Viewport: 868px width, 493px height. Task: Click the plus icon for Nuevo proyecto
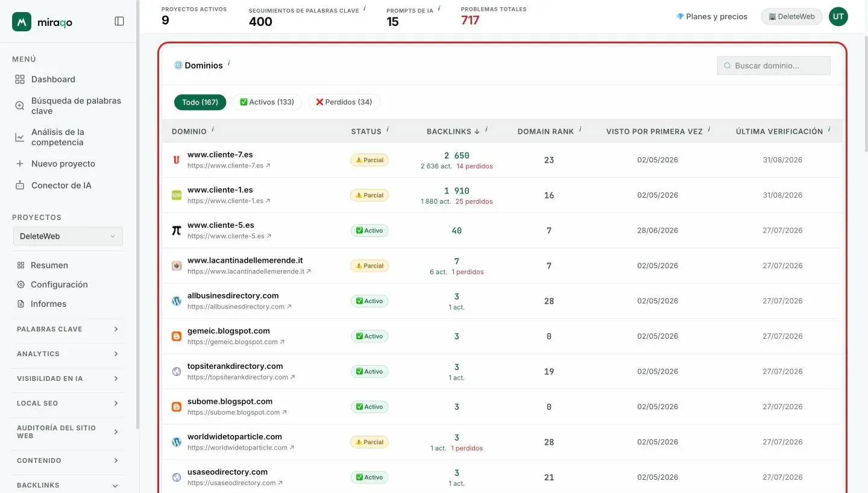pos(20,163)
